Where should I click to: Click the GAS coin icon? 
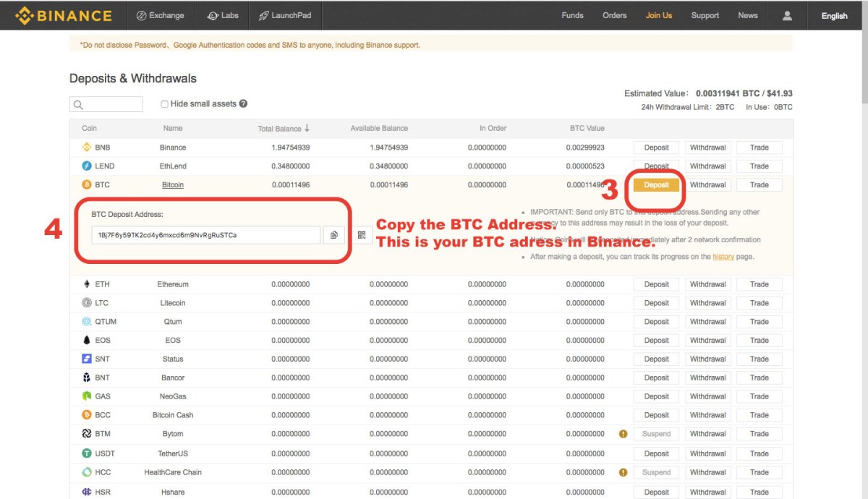87,396
